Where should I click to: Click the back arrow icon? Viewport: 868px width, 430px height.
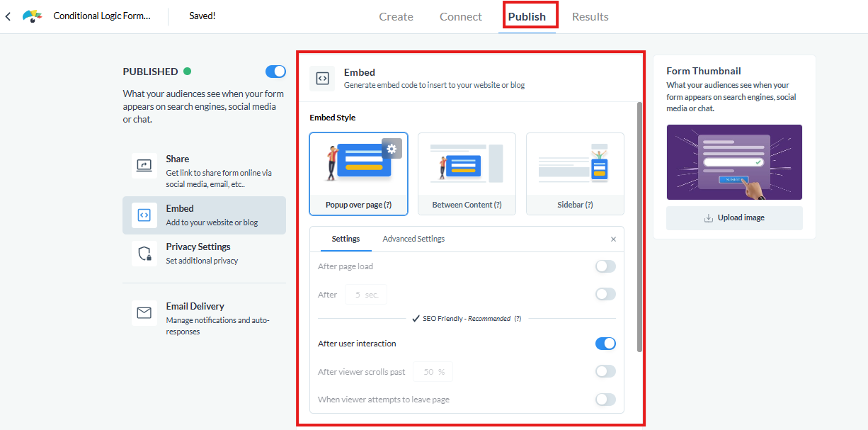pyautogui.click(x=8, y=16)
